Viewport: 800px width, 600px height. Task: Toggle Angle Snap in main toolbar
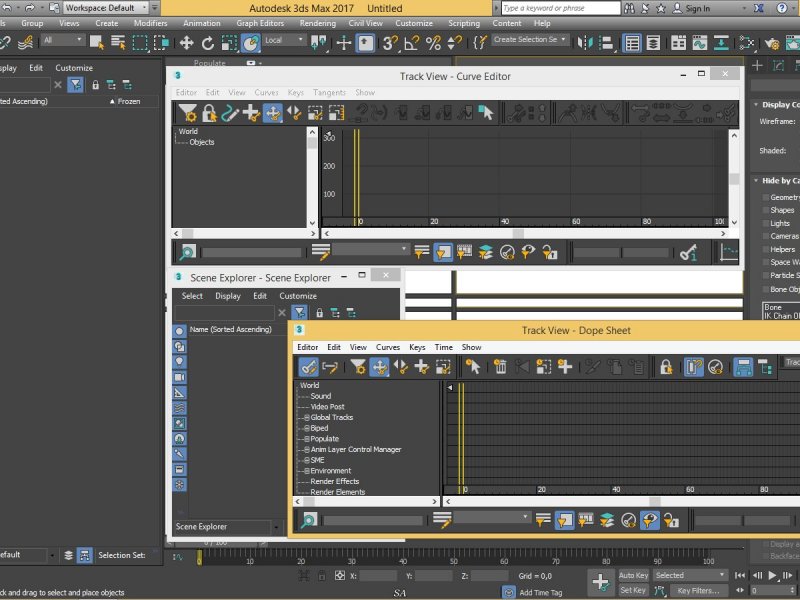coord(411,43)
